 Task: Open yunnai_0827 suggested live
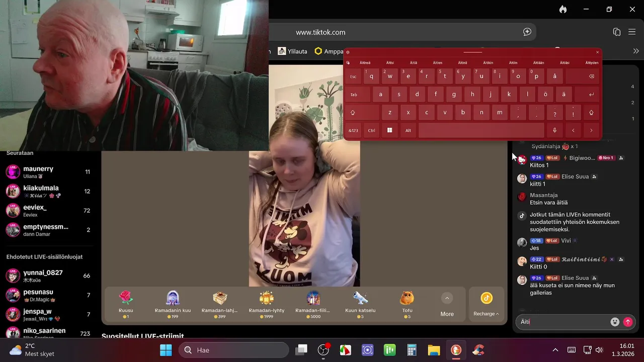click(48, 276)
